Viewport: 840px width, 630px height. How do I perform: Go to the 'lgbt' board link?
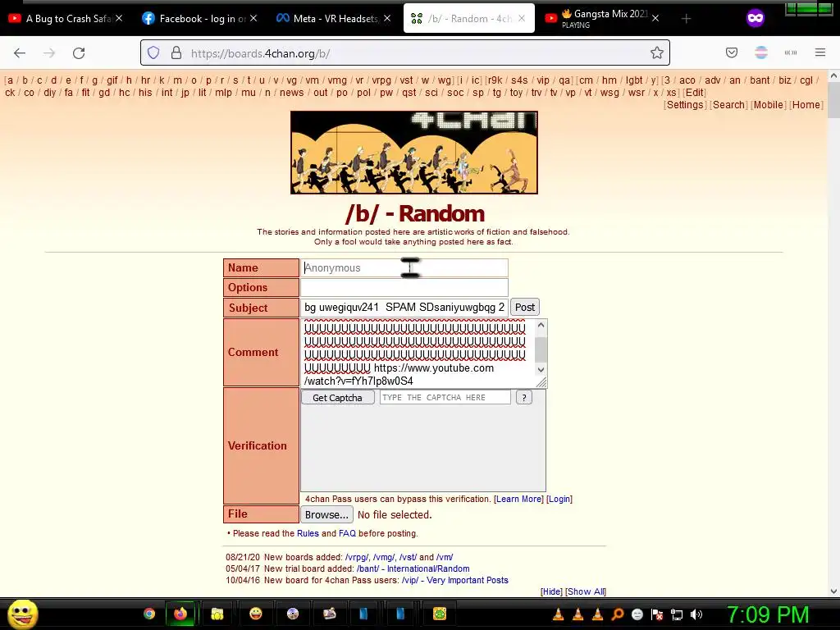pos(634,80)
